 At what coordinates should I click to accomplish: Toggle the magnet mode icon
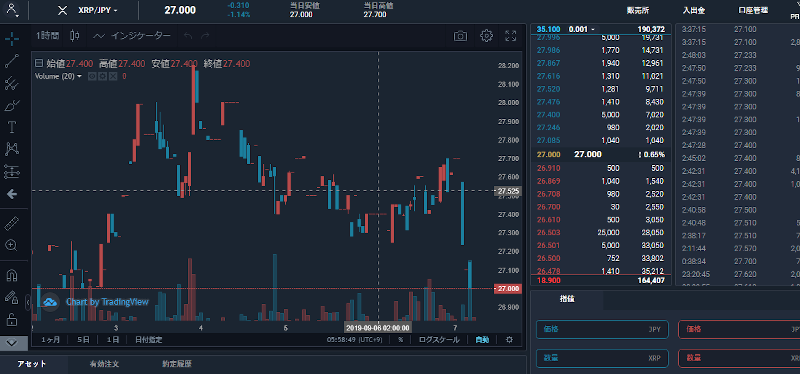12,275
